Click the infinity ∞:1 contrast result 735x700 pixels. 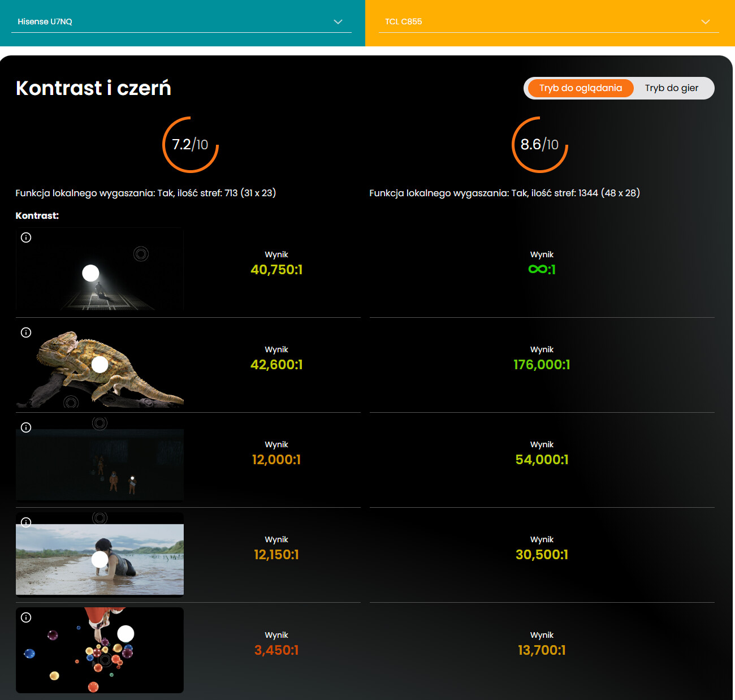click(x=542, y=270)
